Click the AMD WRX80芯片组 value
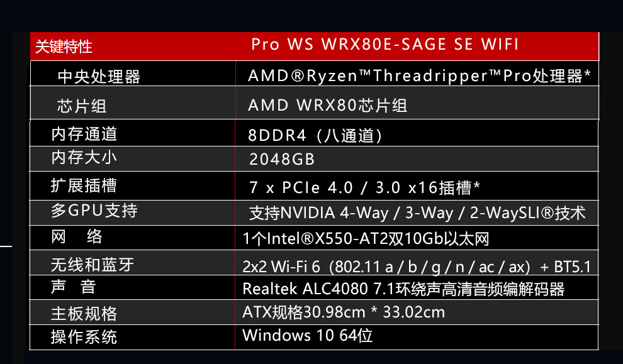The width and height of the screenshot is (623, 364). click(328, 105)
